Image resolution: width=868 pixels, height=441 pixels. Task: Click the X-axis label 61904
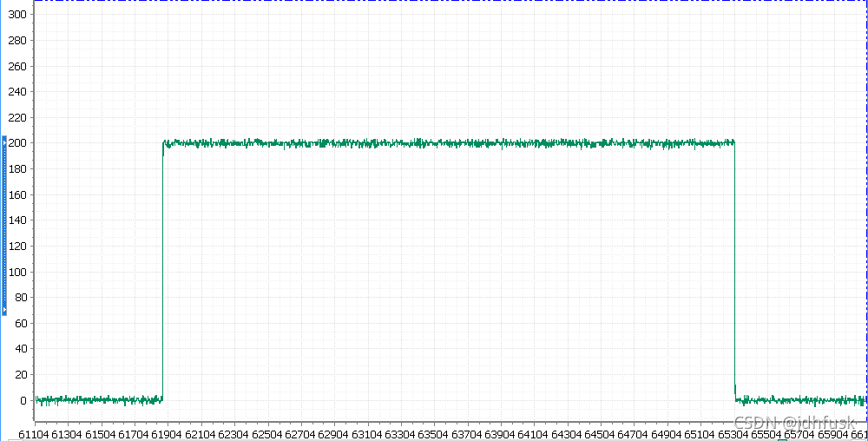tap(167, 435)
